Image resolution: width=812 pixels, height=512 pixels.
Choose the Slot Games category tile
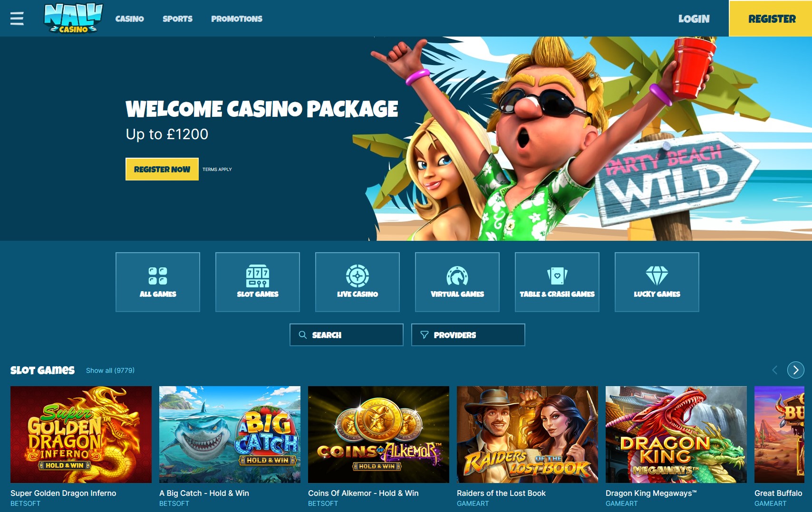[x=258, y=282]
